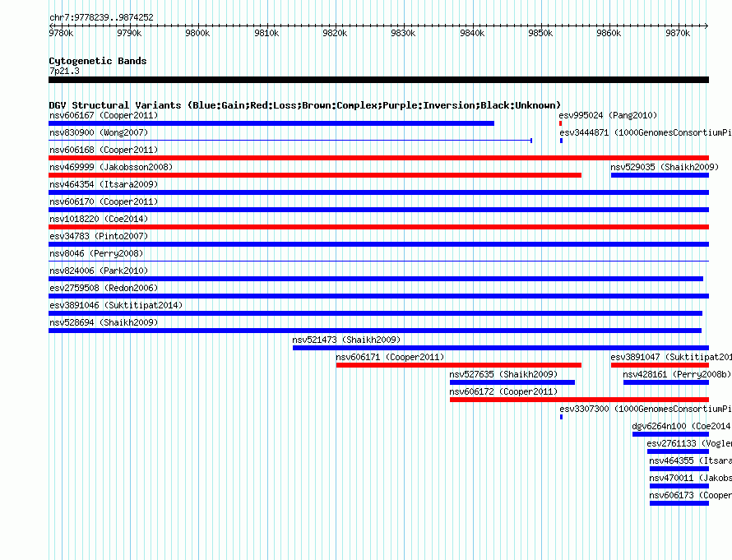Click the 9820k ruler tick label
Viewport: 732px width, 560px height.
(336, 33)
